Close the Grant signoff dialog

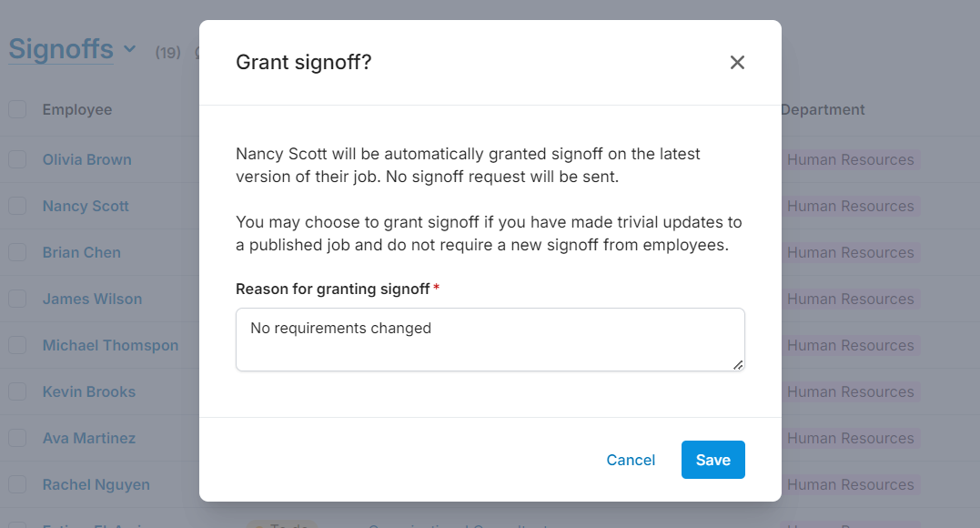tap(737, 62)
